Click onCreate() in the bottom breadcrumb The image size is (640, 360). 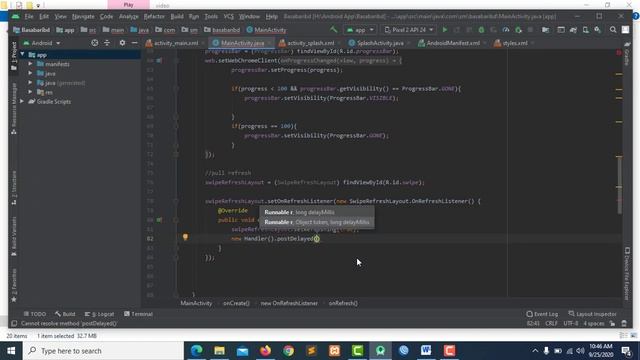[x=236, y=303]
